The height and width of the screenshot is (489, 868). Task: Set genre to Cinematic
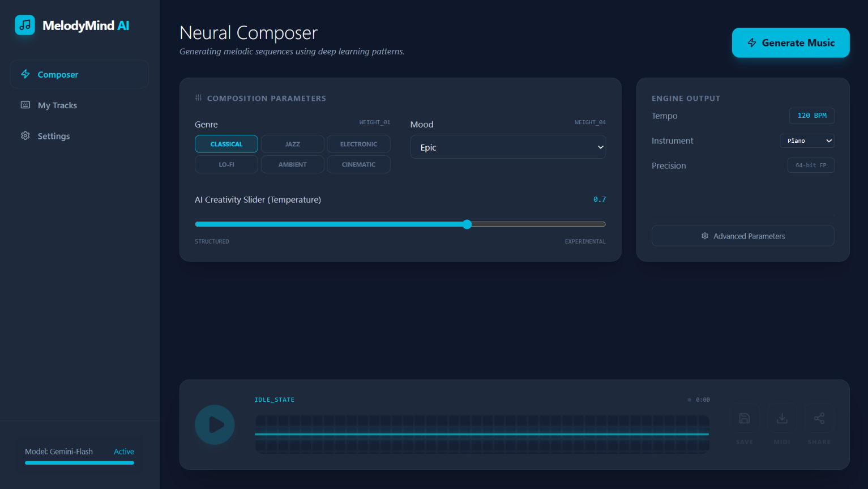click(358, 164)
